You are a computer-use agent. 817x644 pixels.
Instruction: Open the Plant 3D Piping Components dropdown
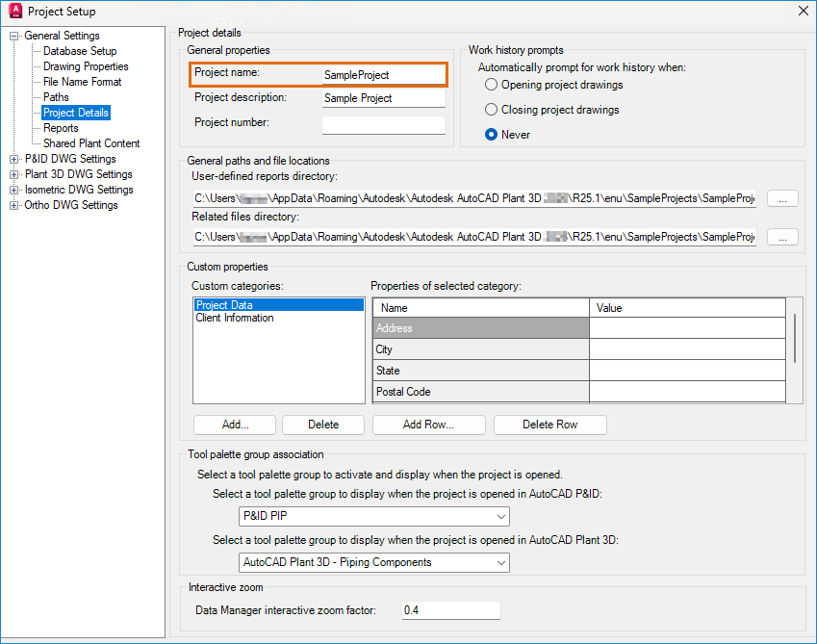coord(374,562)
